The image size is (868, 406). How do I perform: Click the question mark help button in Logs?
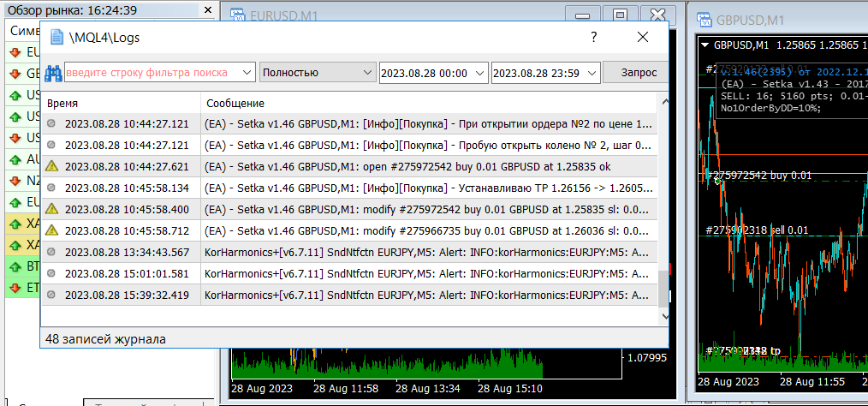click(x=593, y=37)
